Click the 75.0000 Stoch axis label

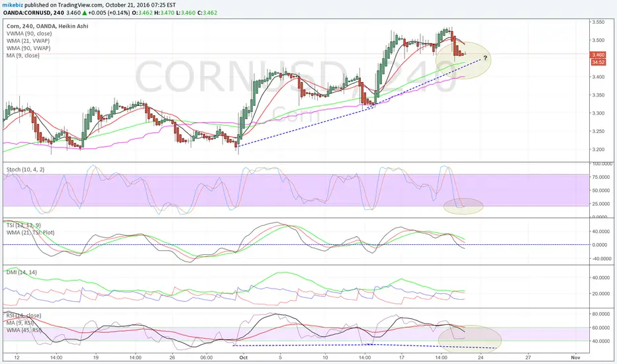coord(602,177)
